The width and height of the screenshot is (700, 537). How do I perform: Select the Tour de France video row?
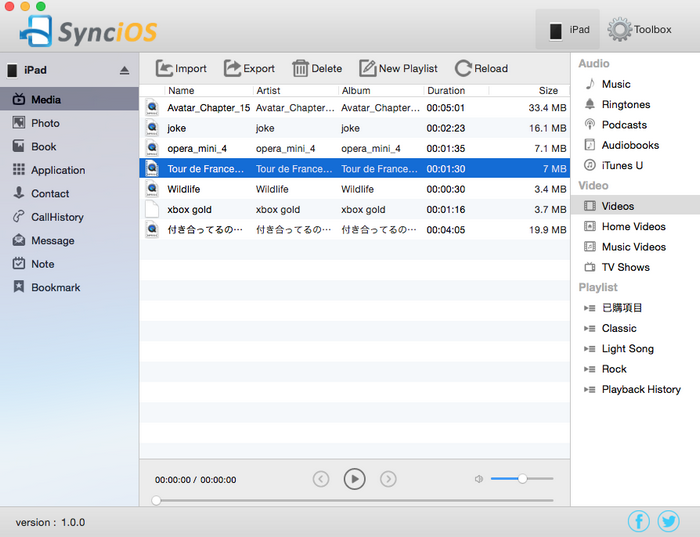click(x=354, y=169)
